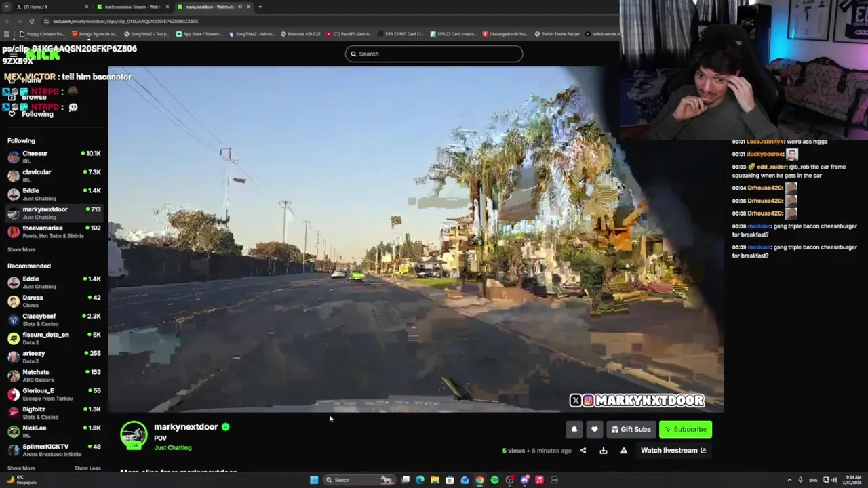The image size is (868, 488).
Task: Select markynextdoor in the Following sidebar
Action: click(x=54, y=213)
